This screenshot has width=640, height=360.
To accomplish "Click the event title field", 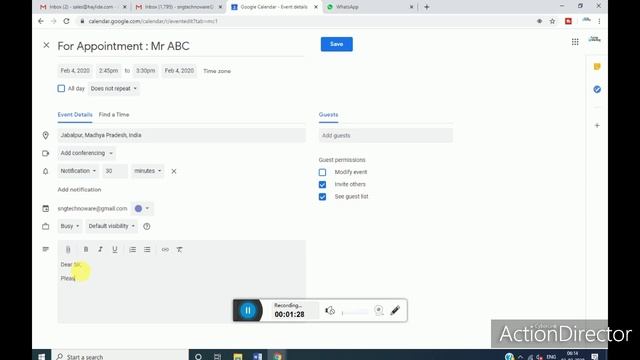I will (181, 46).
